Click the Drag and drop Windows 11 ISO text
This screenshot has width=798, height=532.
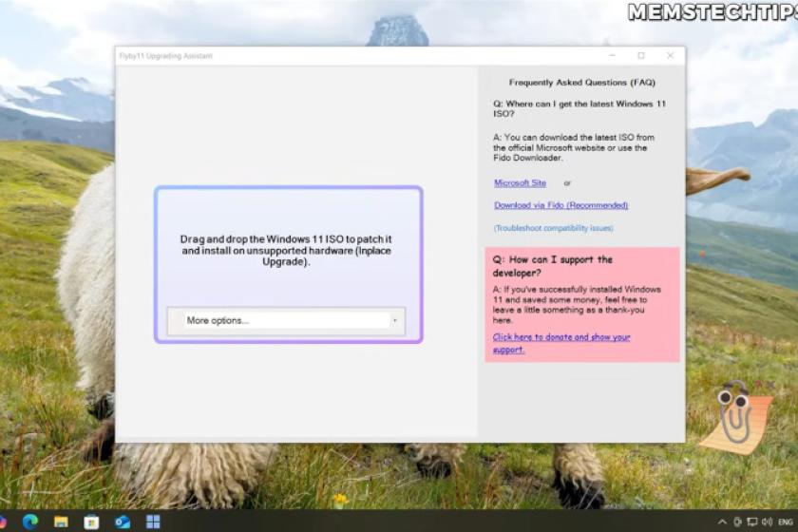click(286, 250)
